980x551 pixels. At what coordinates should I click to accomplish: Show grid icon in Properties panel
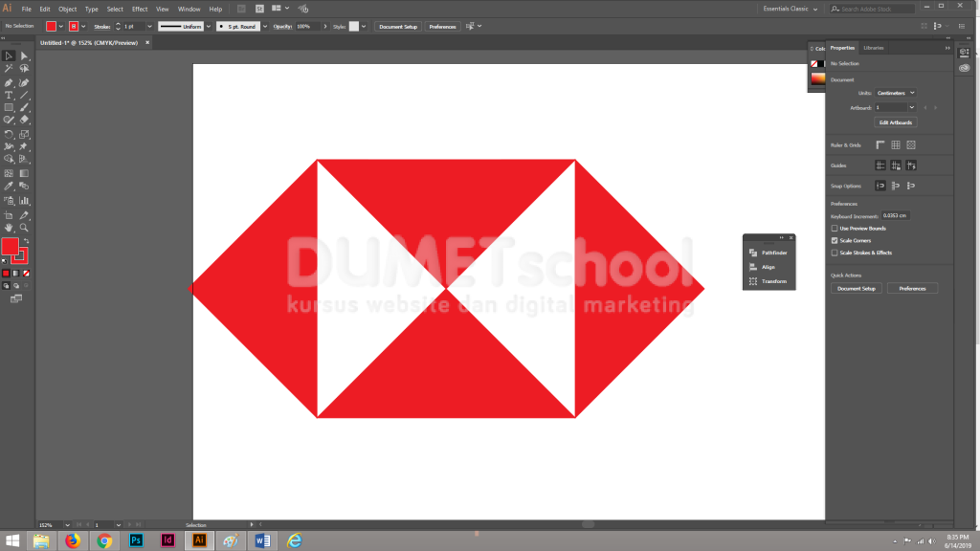[896, 145]
